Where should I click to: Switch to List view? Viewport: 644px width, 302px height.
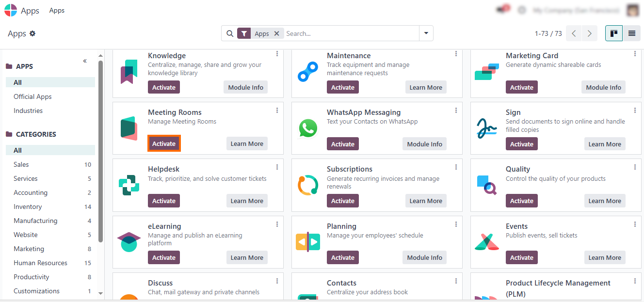click(631, 33)
